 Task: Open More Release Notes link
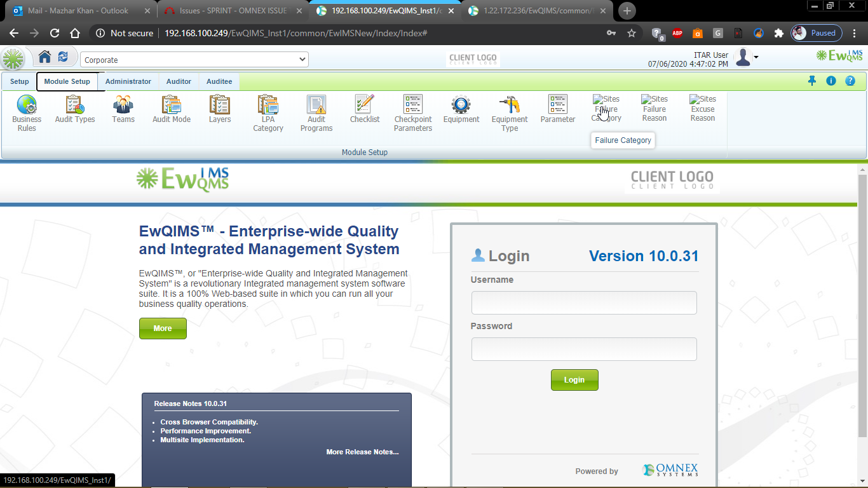[x=362, y=452]
